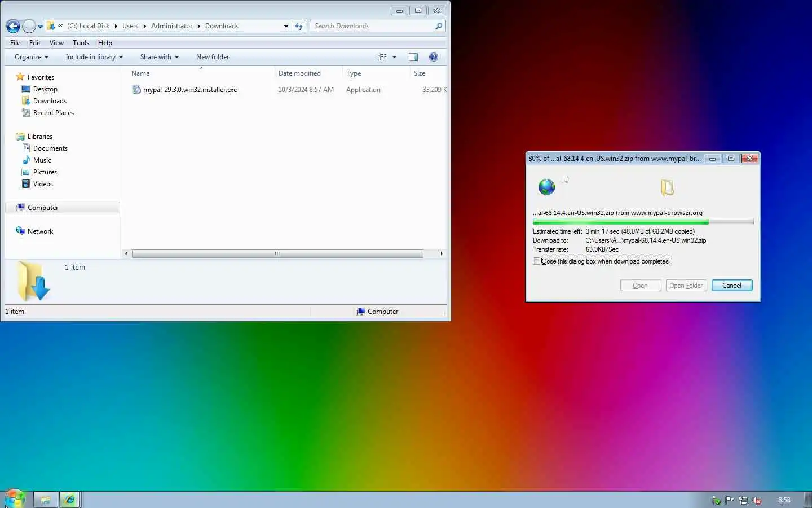
Task: Open Explorer help question mark icon
Action: (434, 57)
